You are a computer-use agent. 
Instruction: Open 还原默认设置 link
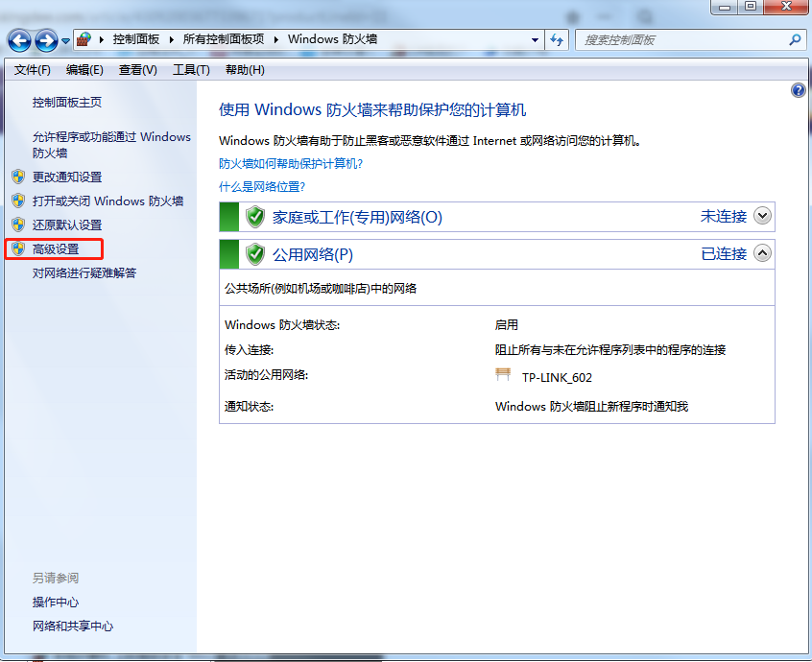(67, 225)
